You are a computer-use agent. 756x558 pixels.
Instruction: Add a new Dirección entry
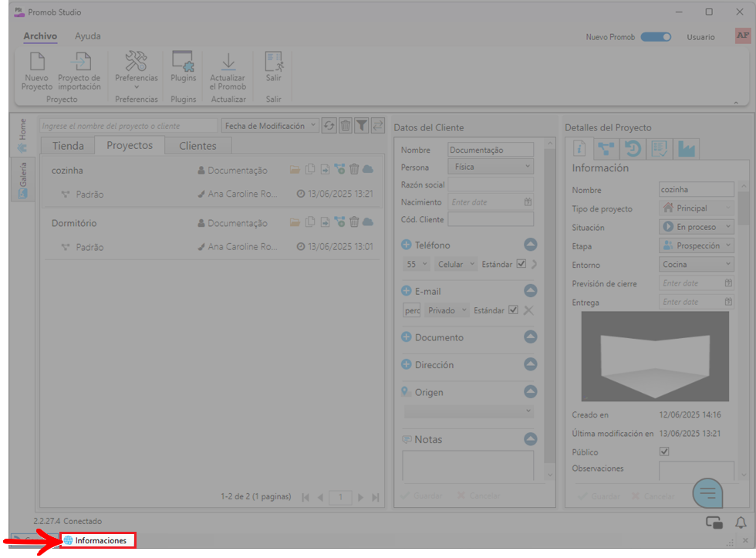coord(406,364)
